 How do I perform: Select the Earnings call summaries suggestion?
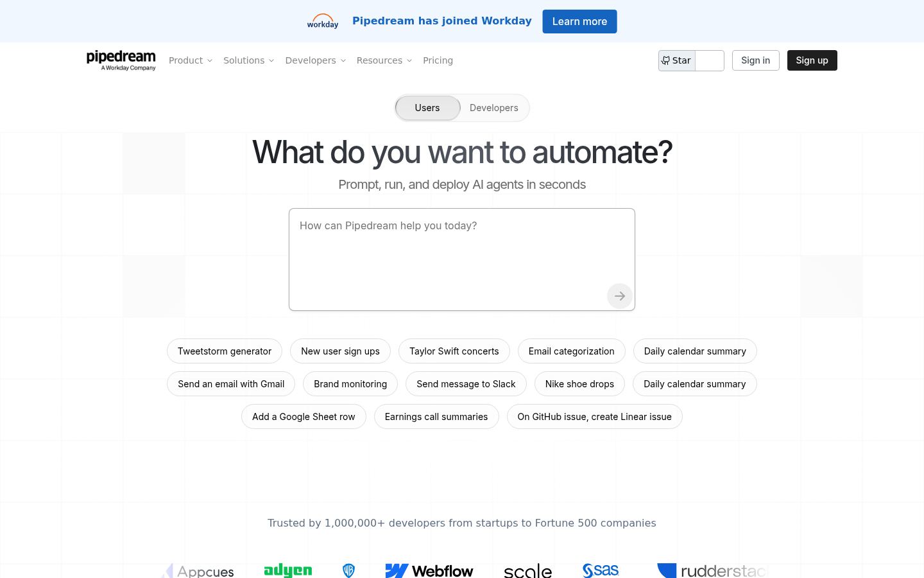pos(436,417)
